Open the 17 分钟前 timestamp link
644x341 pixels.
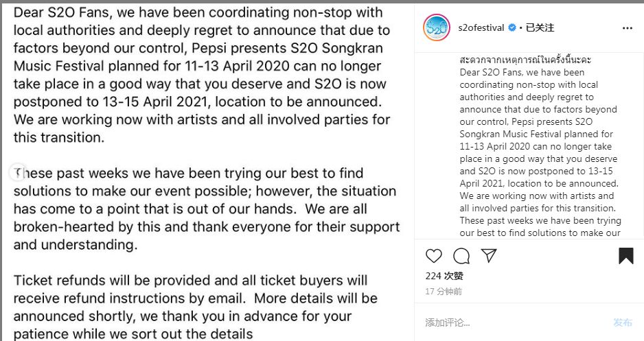444,292
